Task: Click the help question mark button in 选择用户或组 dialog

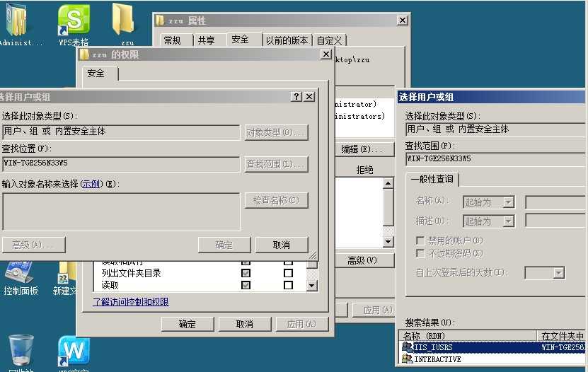Action: (x=296, y=97)
